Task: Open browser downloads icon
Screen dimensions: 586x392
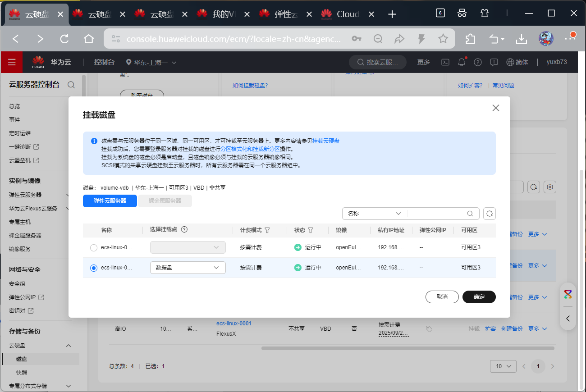Action: [522, 39]
